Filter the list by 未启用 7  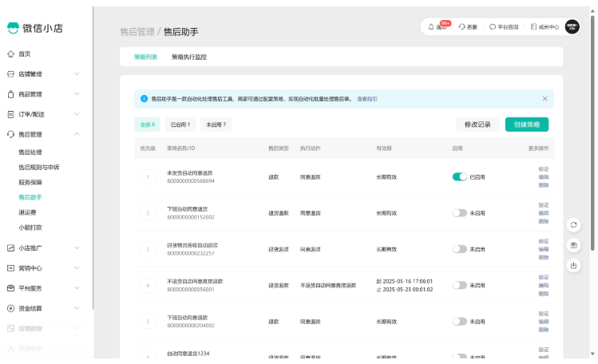[216, 125]
